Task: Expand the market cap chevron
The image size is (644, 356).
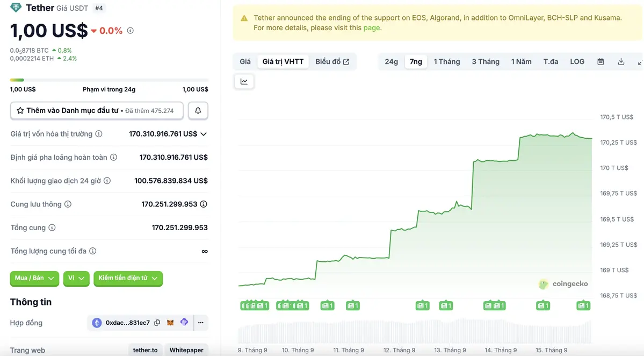Action: (204, 134)
